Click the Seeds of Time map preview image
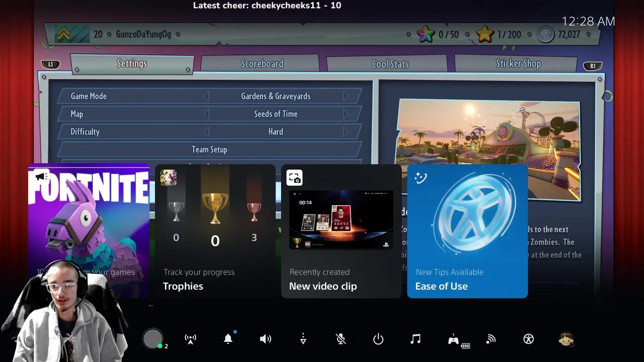The height and width of the screenshot is (362, 644). [x=488, y=149]
